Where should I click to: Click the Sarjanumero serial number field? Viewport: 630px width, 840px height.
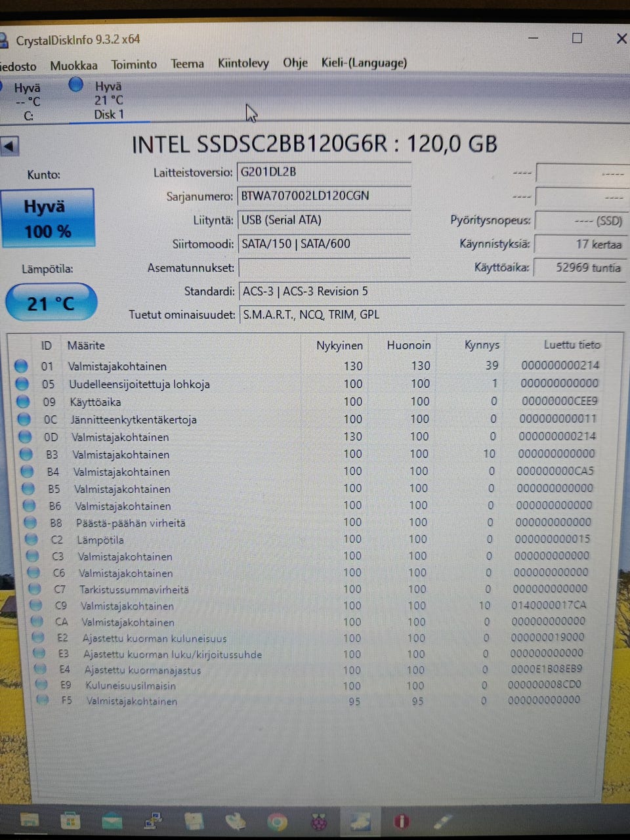[x=324, y=196]
